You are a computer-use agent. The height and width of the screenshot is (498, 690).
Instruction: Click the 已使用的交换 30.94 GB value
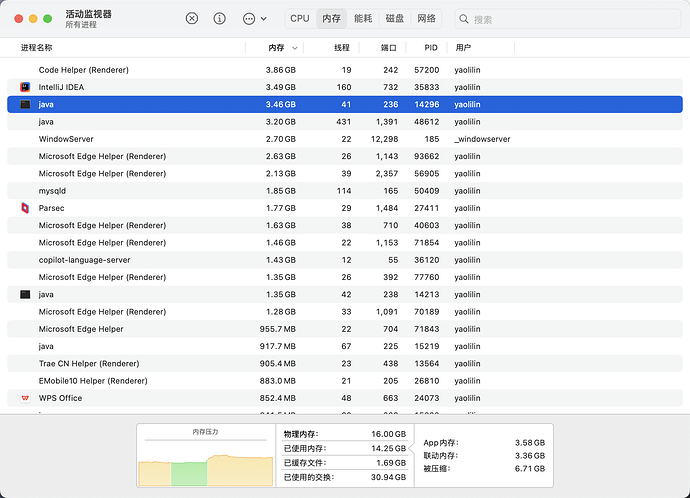click(389, 477)
